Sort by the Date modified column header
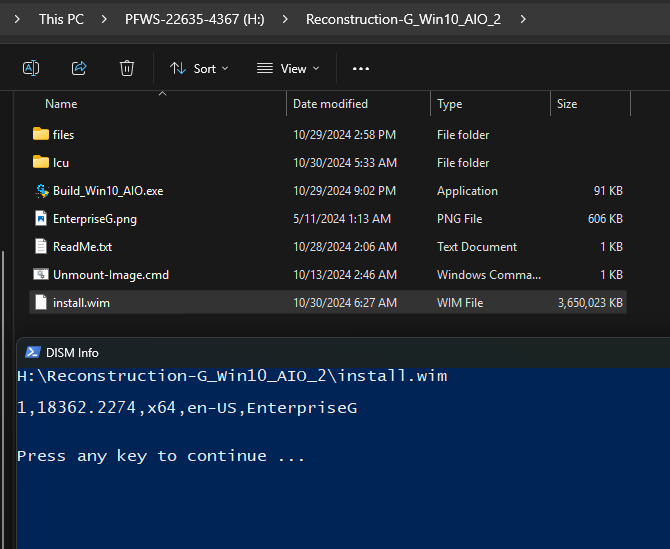The image size is (670, 549). (x=330, y=104)
